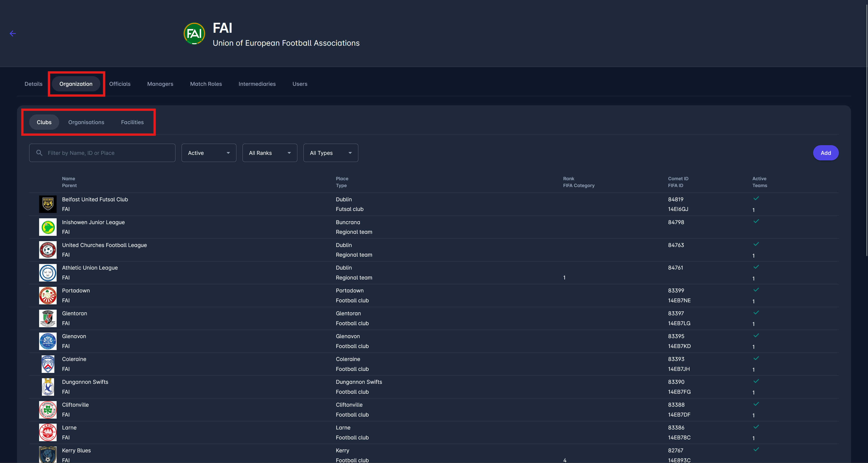Click the FAI association logo
Screen dimensions: 868x463
coord(194,33)
